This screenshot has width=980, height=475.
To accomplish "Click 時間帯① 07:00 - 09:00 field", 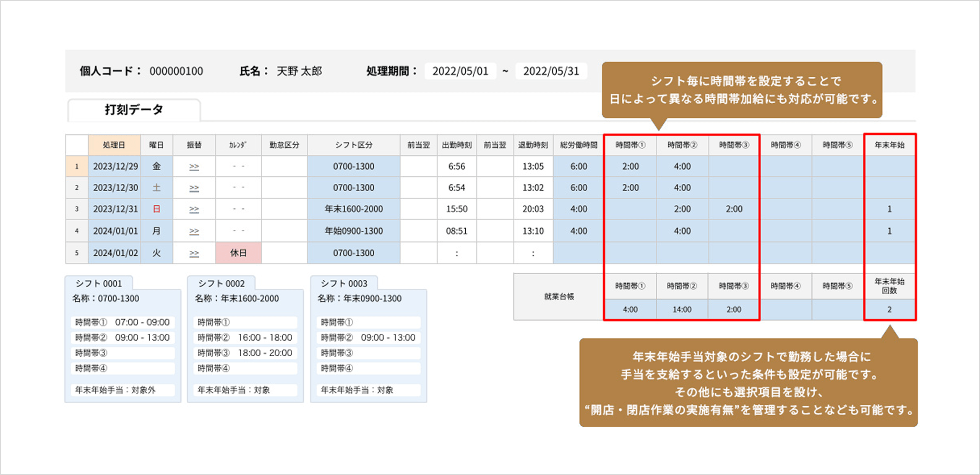I will click(122, 322).
